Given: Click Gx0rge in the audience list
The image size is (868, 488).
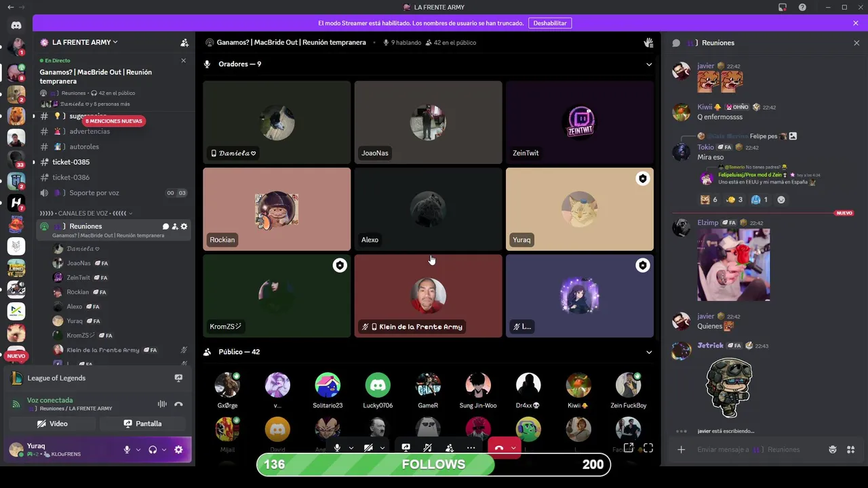Looking at the screenshot, I should point(227,390).
